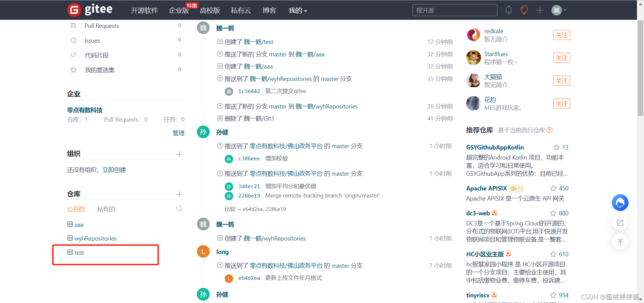Follow 花豹 with 关注 button
Image resolution: width=644 pixels, height=303 pixels.
[x=561, y=103]
